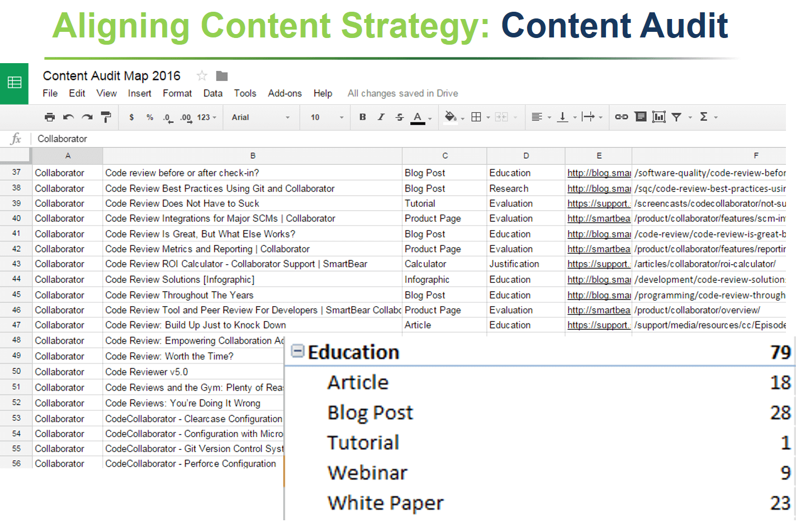Click All changes saved in Drive status
796x532 pixels.
402,93
